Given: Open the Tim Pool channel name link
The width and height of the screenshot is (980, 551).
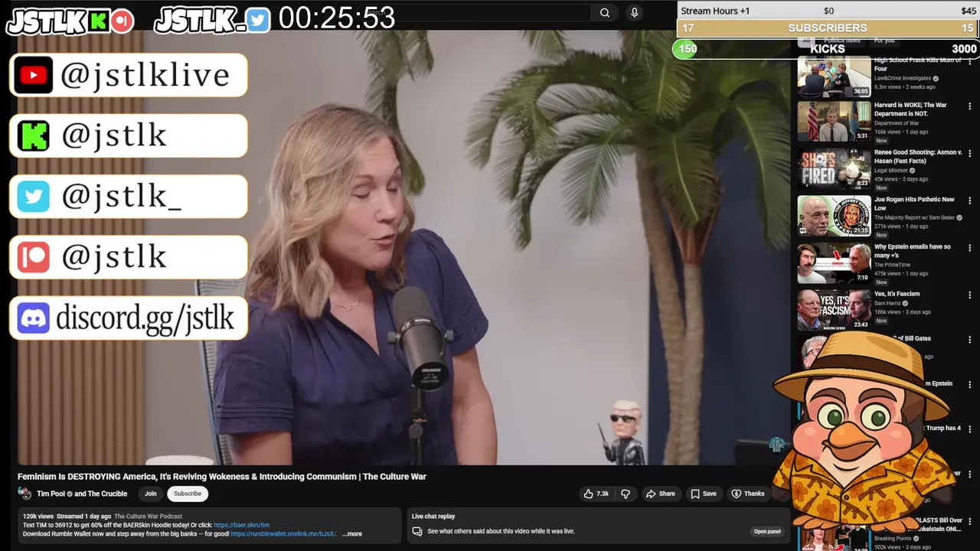Looking at the screenshot, I should click(x=51, y=494).
